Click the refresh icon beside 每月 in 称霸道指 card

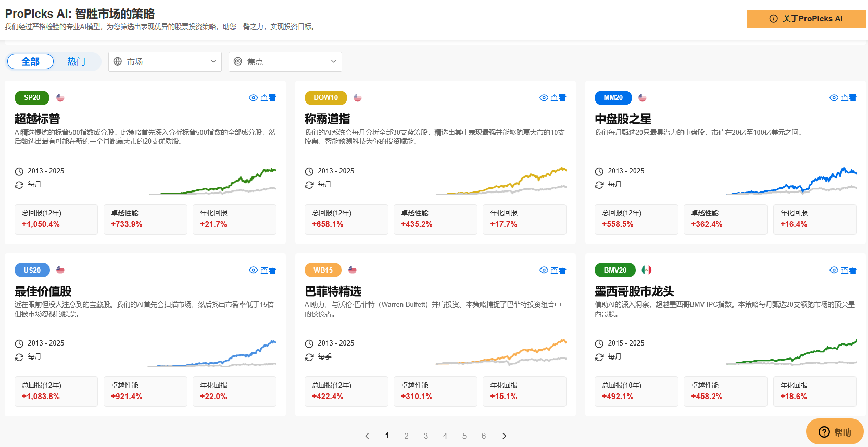click(x=309, y=185)
